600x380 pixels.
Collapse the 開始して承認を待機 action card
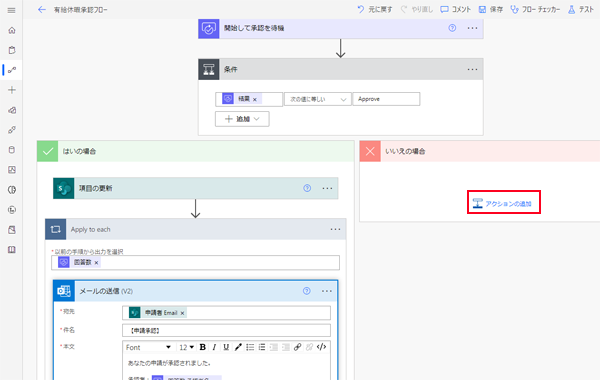click(x=341, y=28)
